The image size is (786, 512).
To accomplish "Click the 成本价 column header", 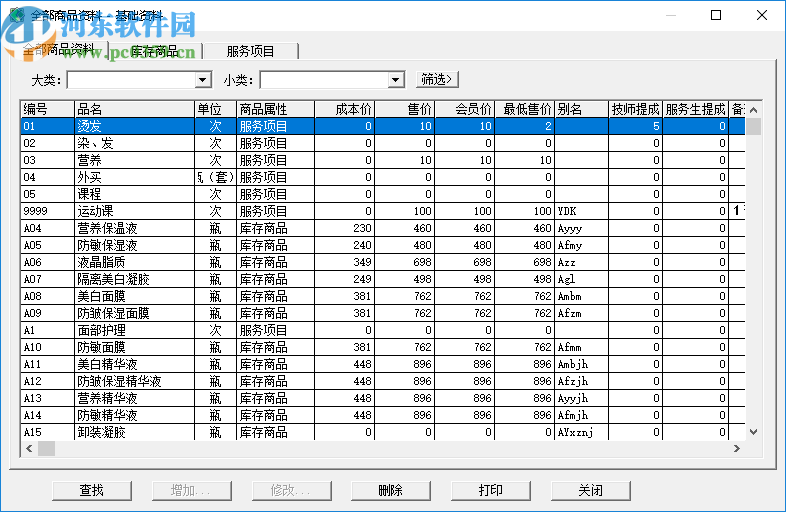I will tap(344, 109).
